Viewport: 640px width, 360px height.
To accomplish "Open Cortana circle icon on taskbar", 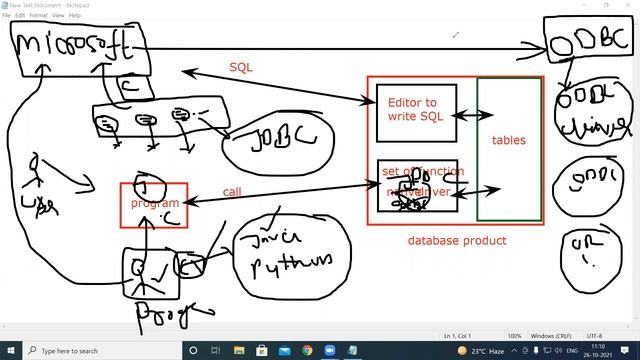I will 193,351.
